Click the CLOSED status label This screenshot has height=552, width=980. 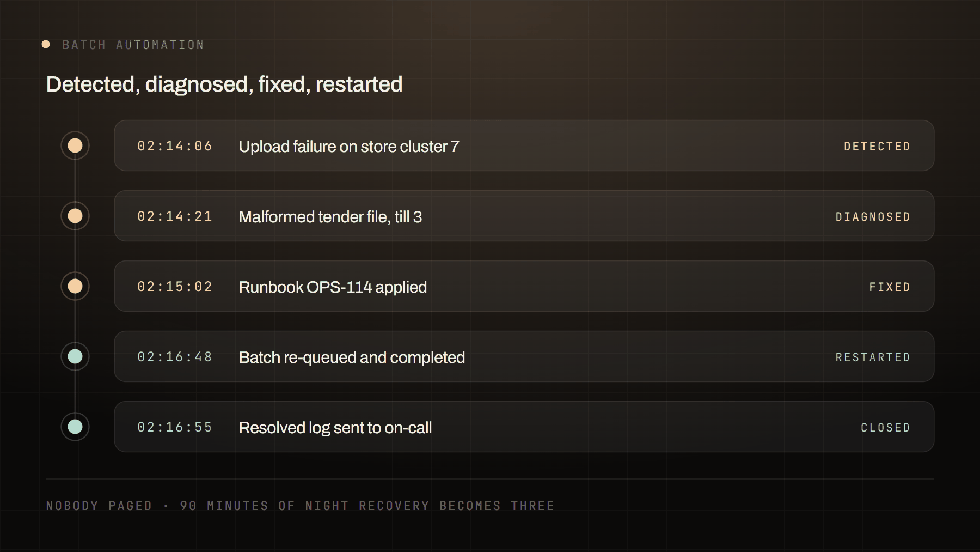[885, 428]
